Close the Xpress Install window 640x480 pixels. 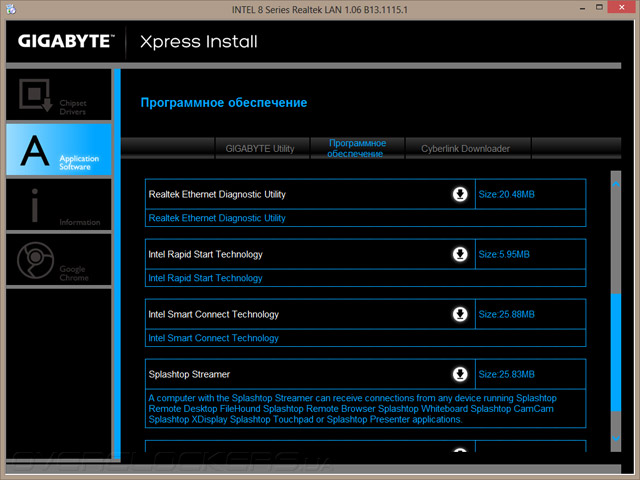(x=622, y=7)
